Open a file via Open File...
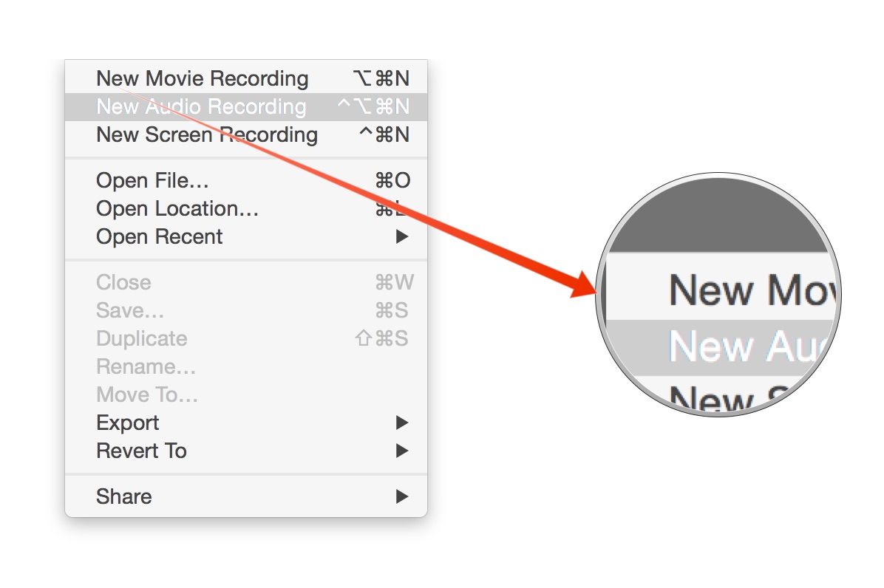Viewport: 884px width, 588px height. pyautogui.click(x=152, y=180)
